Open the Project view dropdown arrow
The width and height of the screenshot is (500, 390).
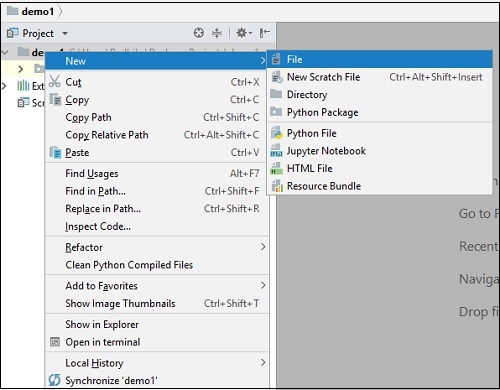65,33
